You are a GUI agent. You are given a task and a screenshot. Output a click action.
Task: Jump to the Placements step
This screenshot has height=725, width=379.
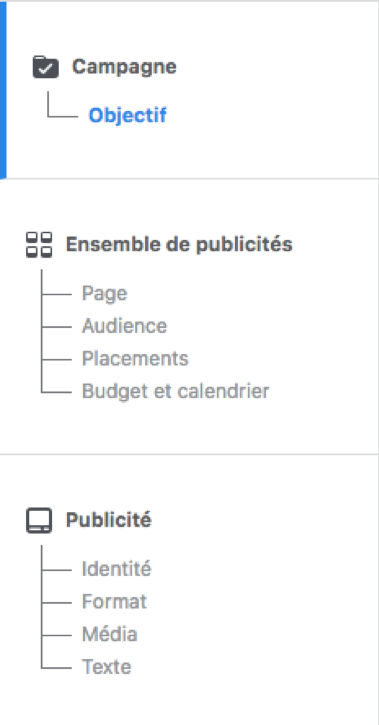135,358
